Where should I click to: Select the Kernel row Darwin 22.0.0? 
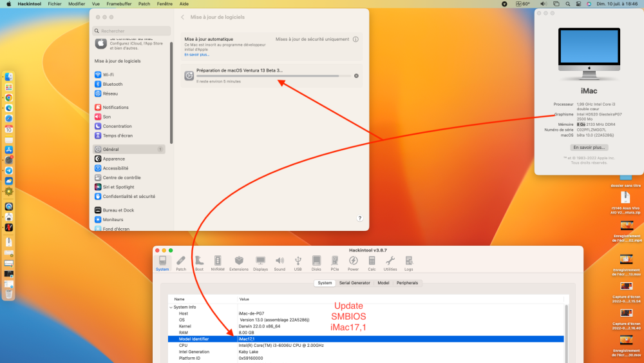pyautogui.click(x=366, y=326)
